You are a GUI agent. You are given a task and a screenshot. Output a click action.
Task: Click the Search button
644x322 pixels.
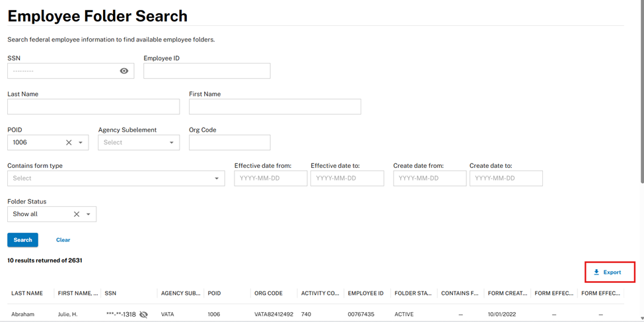pos(22,240)
